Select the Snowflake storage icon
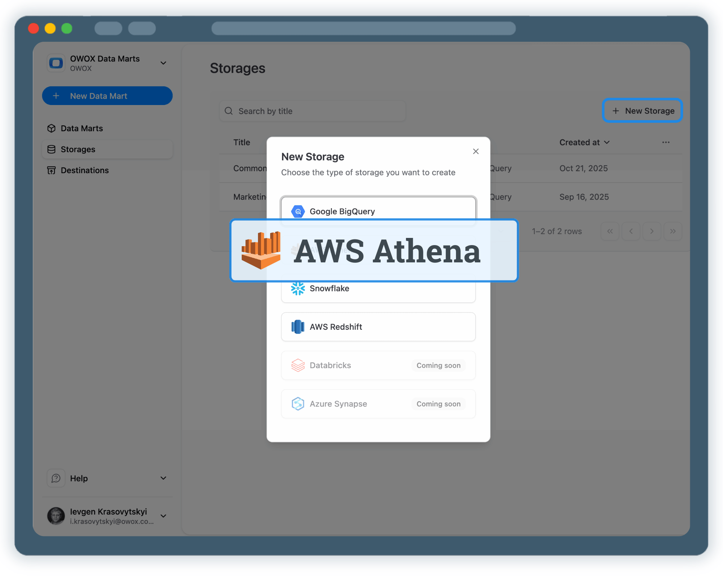 tap(298, 288)
